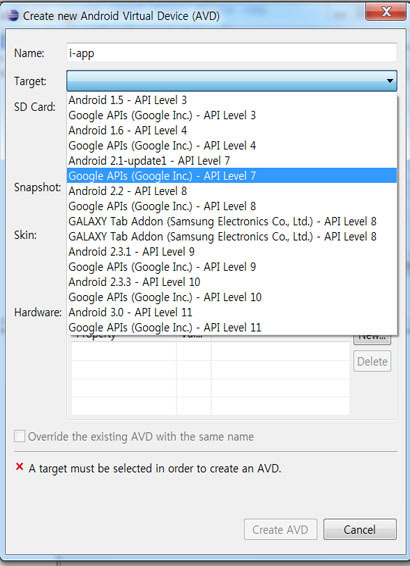Select Android 1.5 - API Level 3
The image size is (410, 566).
[x=232, y=100]
